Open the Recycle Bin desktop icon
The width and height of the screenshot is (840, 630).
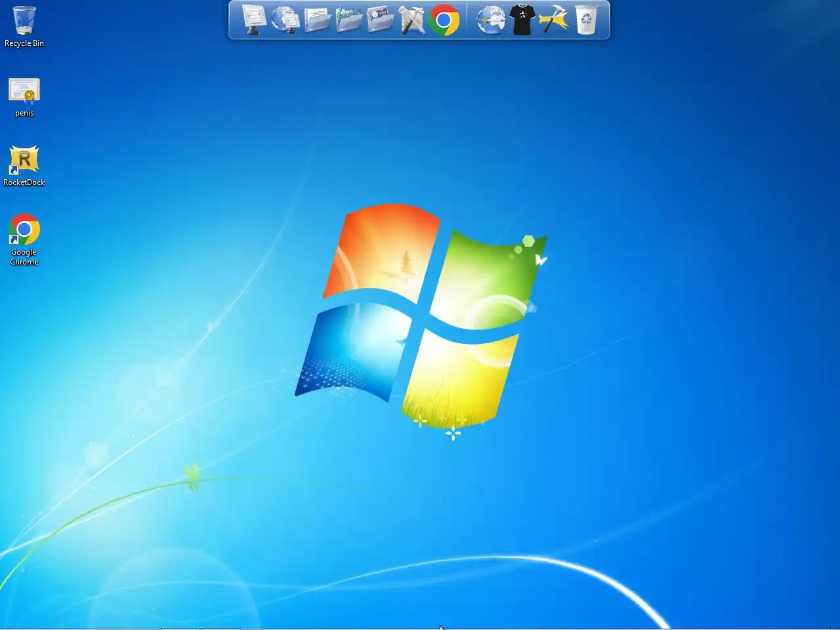[x=24, y=21]
